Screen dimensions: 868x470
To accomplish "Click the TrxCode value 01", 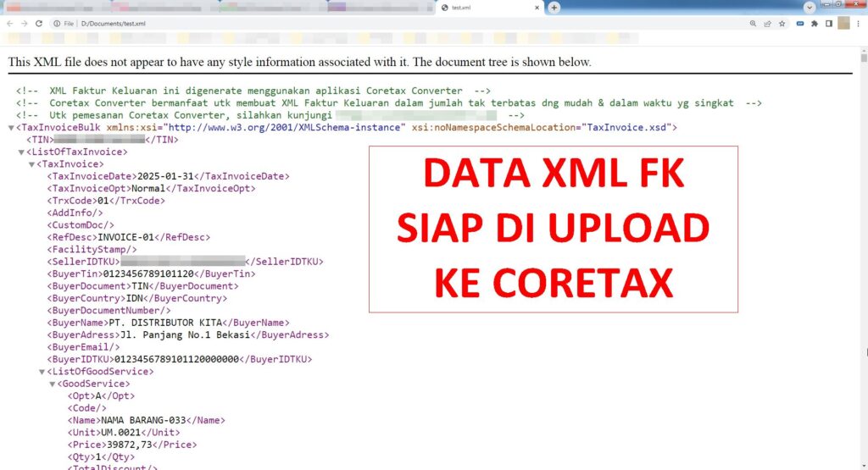I will click(103, 201).
